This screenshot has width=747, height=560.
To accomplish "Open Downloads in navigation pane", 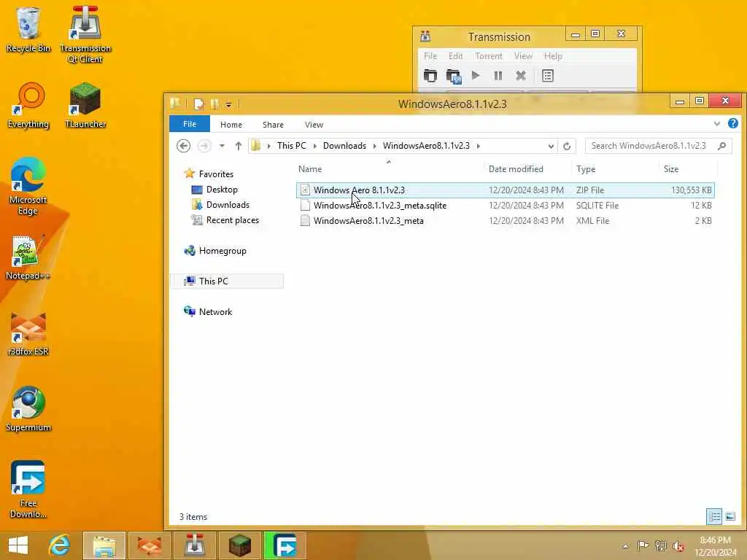I will click(228, 205).
